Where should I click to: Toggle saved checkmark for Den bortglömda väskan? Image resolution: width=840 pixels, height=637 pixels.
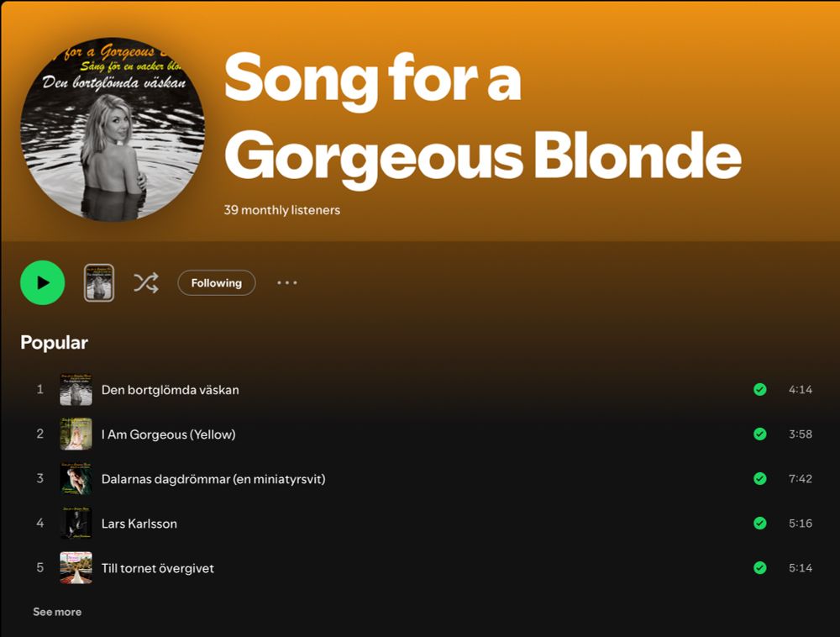[x=759, y=389]
